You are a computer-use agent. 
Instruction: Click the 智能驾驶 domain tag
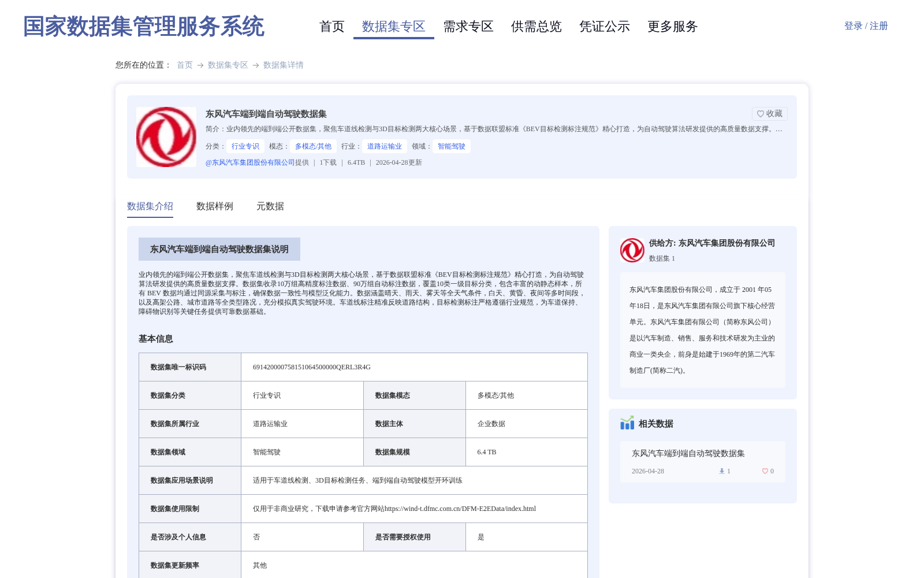pyautogui.click(x=452, y=146)
